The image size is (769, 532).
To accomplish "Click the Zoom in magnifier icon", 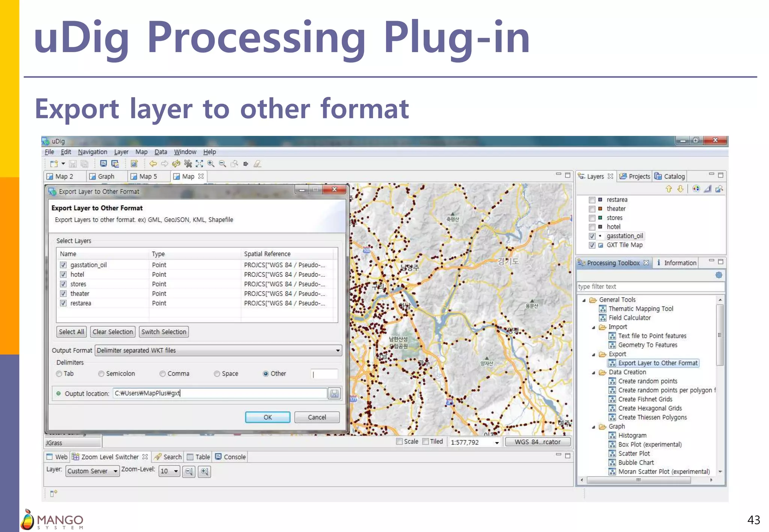I will point(211,164).
